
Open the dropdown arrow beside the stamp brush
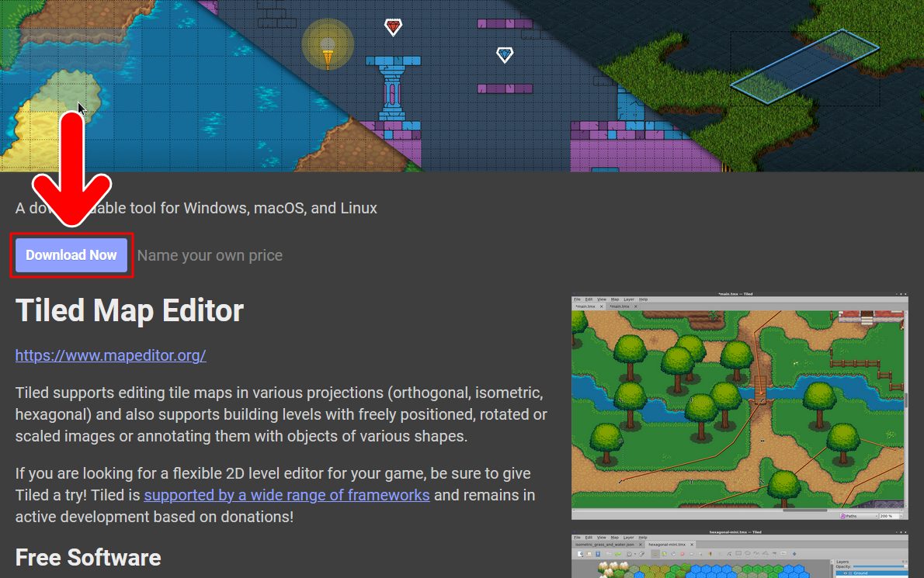(x=635, y=554)
